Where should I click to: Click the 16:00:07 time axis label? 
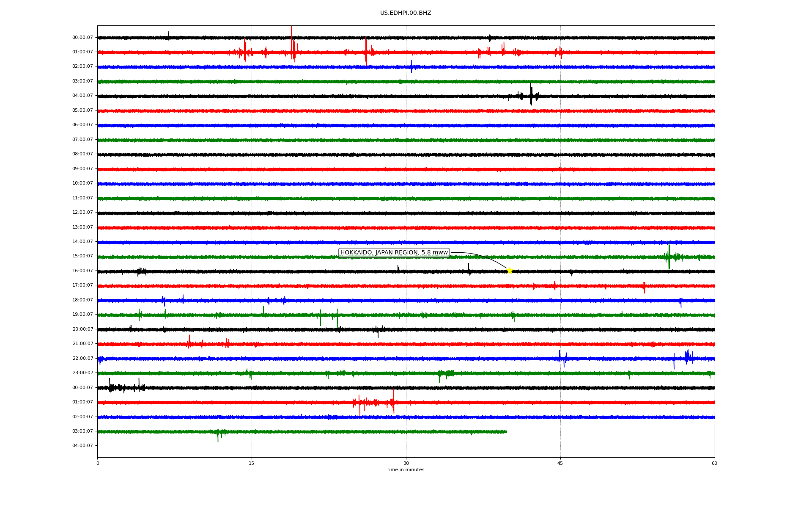click(82, 271)
